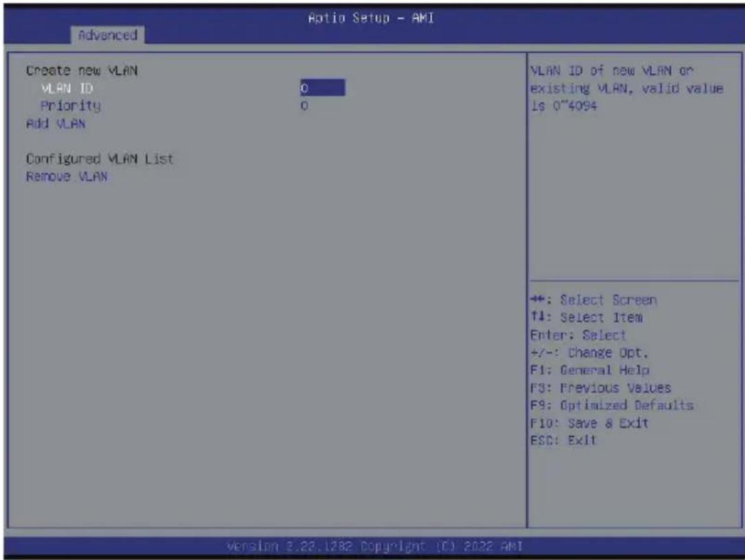Click the +/-: Change Opt. hint
This screenshot has height=560, width=745.
point(589,353)
